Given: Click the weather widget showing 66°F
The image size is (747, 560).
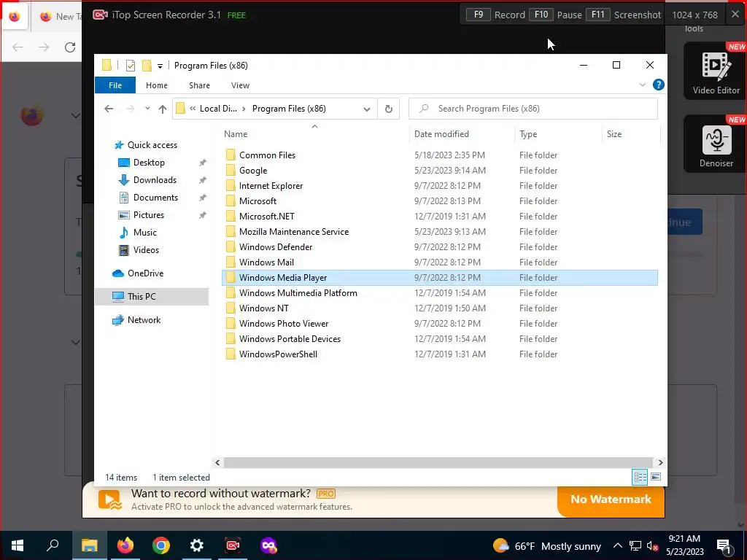Looking at the screenshot, I should pyautogui.click(x=546, y=545).
